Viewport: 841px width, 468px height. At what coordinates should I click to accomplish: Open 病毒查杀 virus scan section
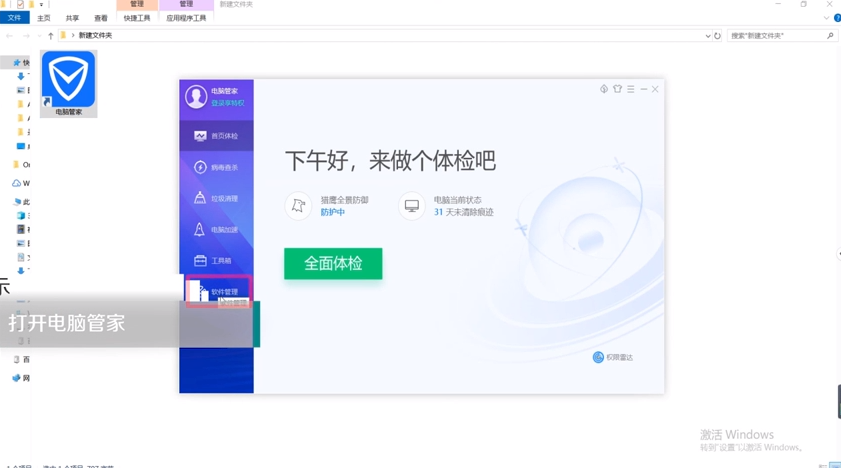pos(216,167)
